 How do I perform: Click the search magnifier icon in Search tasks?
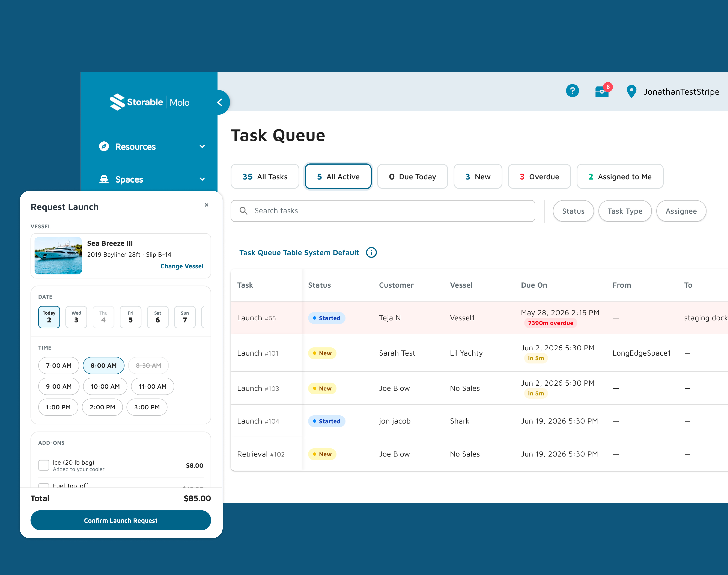[x=244, y=211]
